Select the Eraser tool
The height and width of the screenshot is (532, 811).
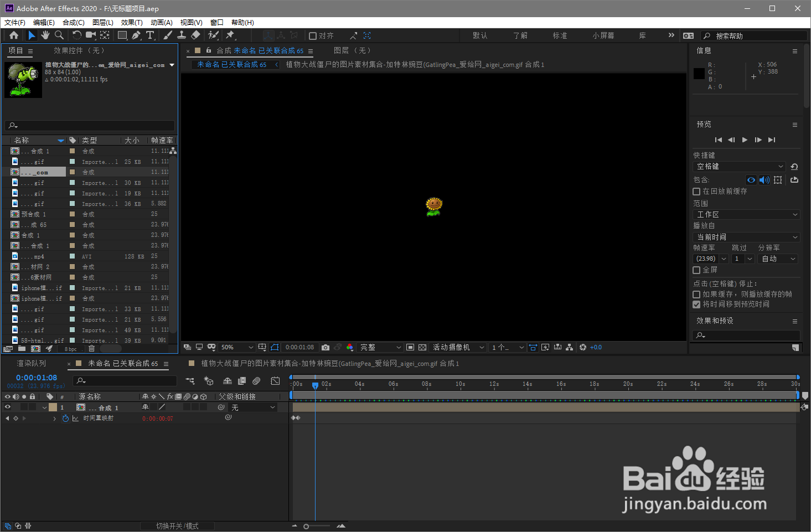pyautogui.click(x=195, y=35)
